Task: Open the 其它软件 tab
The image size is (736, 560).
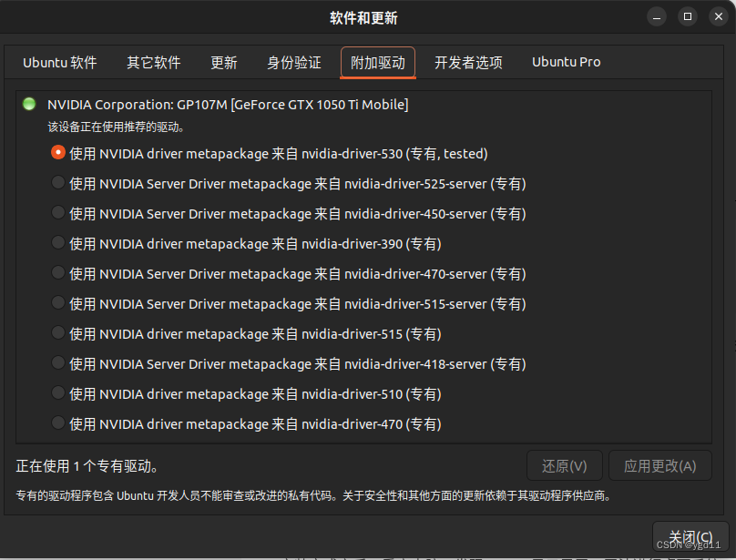Action: pos(154,63)
